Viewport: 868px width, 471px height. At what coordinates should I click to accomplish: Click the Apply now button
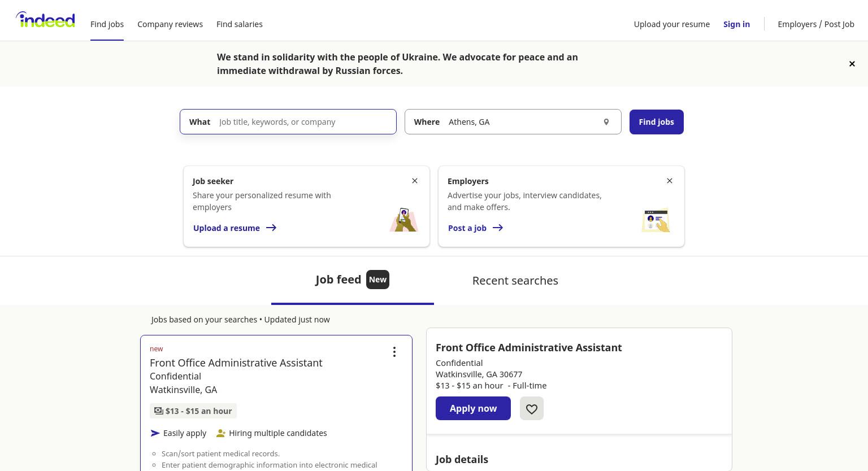[x=473, y=408]
